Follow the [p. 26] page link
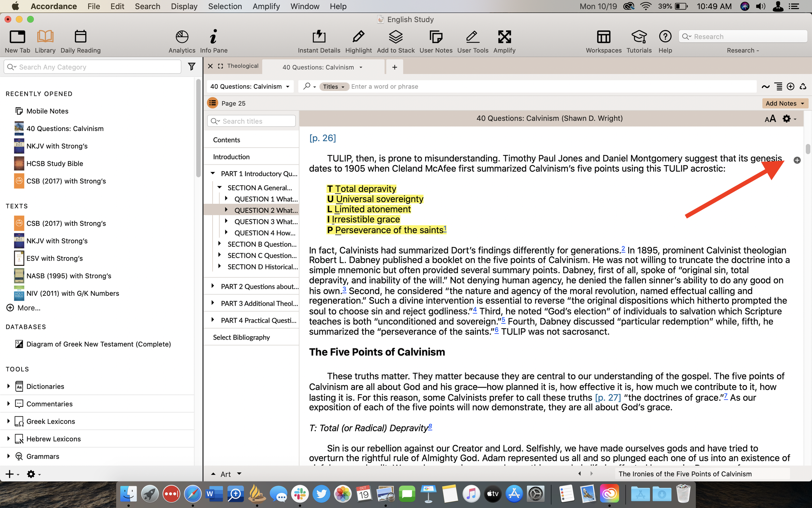Screen dimensions: 812x508 (322, 138)
